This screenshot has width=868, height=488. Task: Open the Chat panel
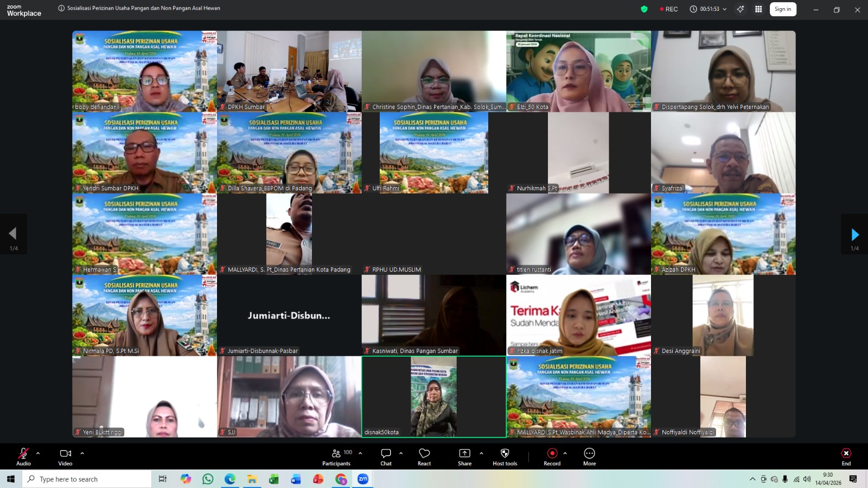[386, 456]
